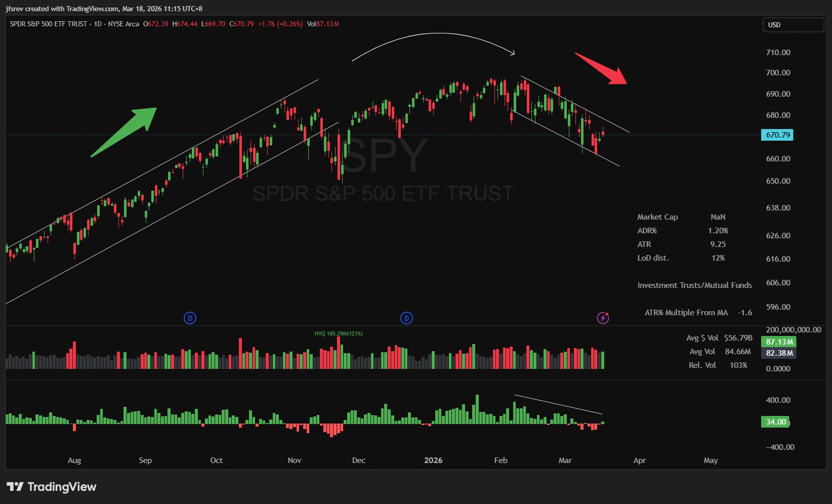Click the low price L669.70 in the header
The height and width of the screenshot is (504, 832).
(213, 24)
